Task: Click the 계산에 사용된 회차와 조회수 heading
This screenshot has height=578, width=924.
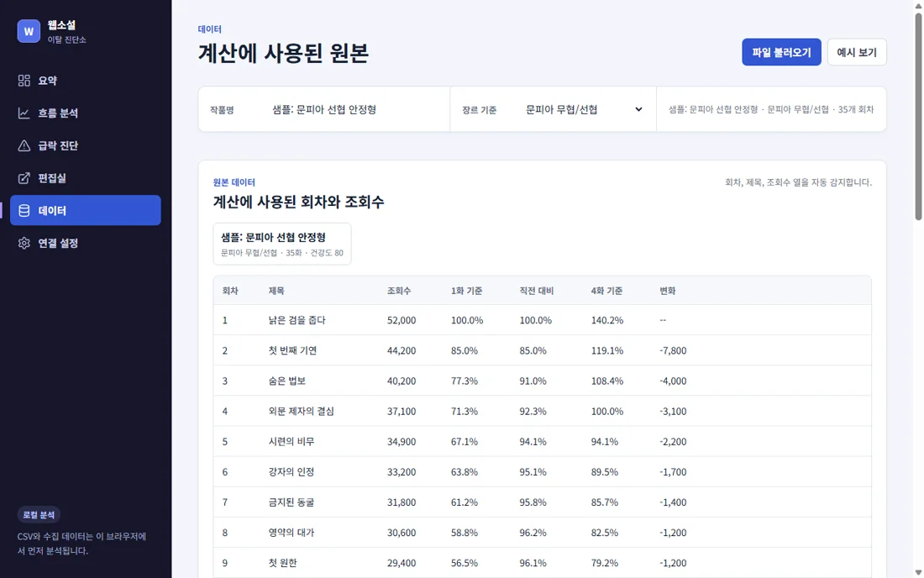Action: coord(298,202)
